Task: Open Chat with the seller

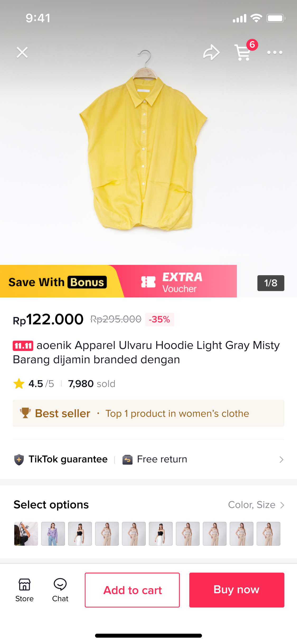Action: (60, 590)
